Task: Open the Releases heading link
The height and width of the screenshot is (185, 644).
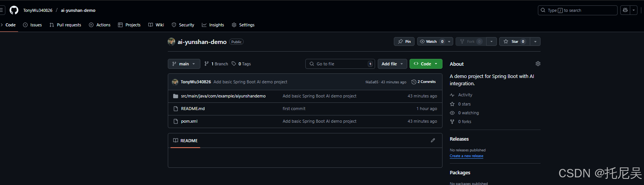Action: 459,139
